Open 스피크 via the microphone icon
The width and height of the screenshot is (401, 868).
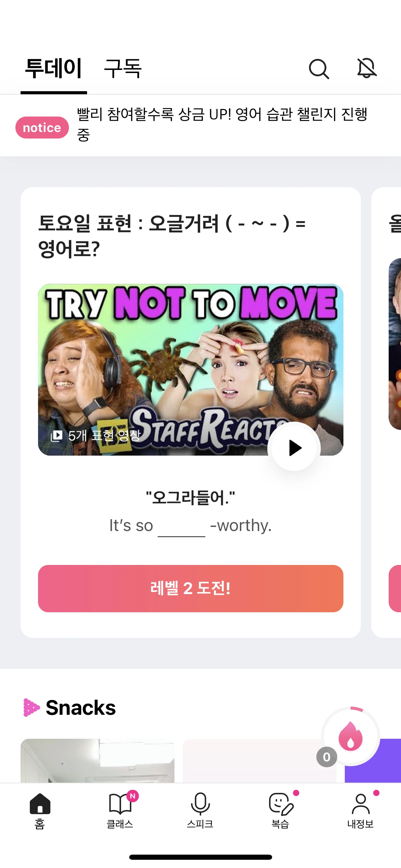pyautogui.click(x=200, y=811)
